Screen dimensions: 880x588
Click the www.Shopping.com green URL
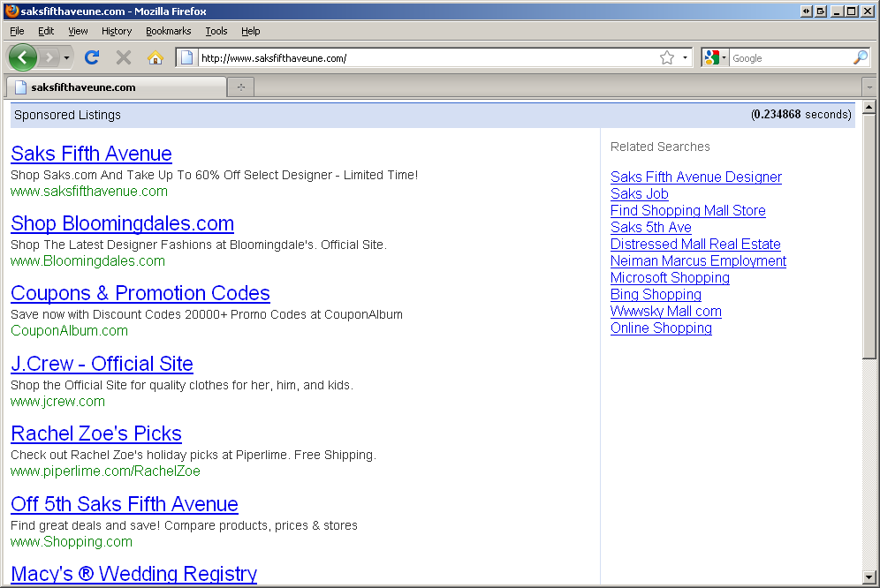point(72,541)
